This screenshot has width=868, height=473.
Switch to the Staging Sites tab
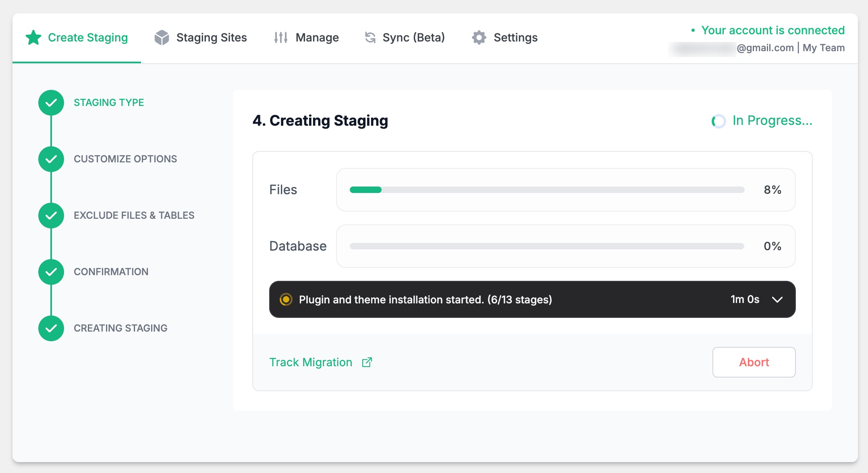[x=211, y=37]
